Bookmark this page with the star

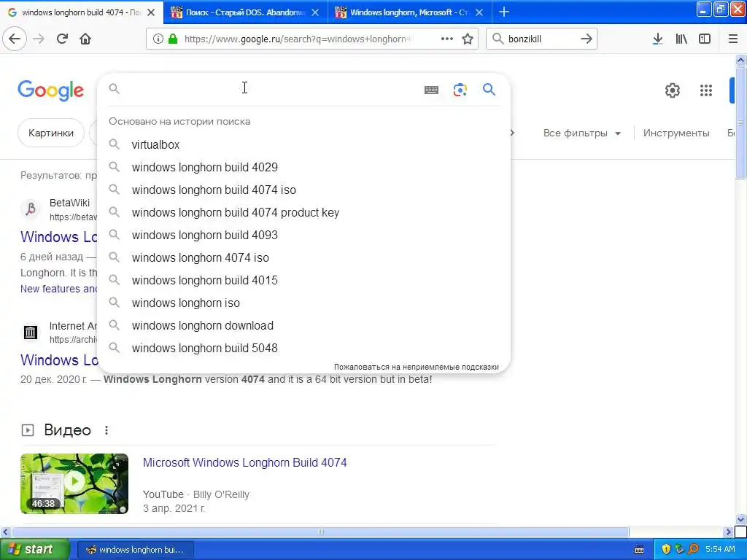click(468, 39)
